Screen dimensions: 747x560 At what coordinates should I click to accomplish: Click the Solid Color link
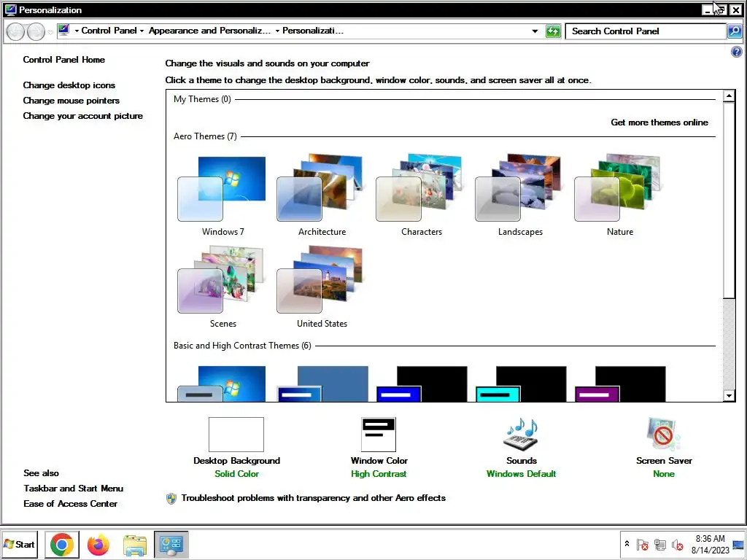(236, 474)
